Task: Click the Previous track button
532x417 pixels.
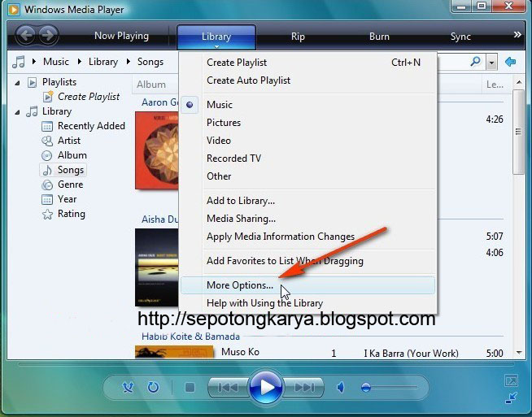Action: (x=227, y=387)
